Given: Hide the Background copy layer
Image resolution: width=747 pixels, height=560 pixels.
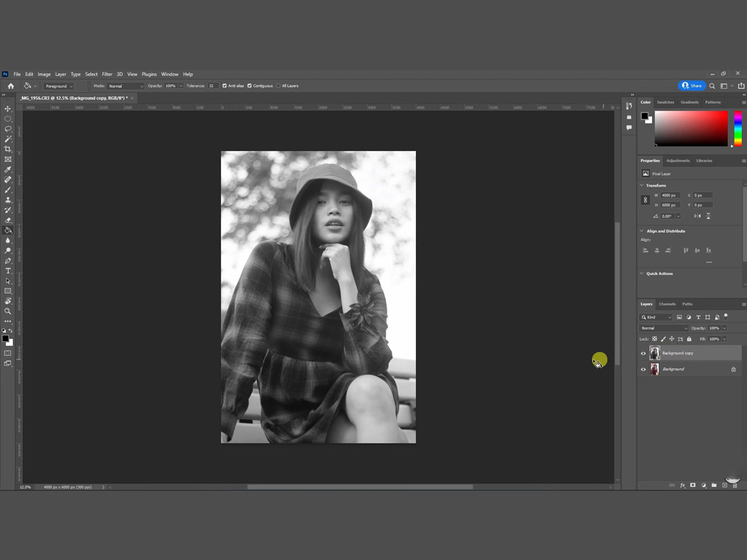Looking at the screenshot, I should coord(643,353).
